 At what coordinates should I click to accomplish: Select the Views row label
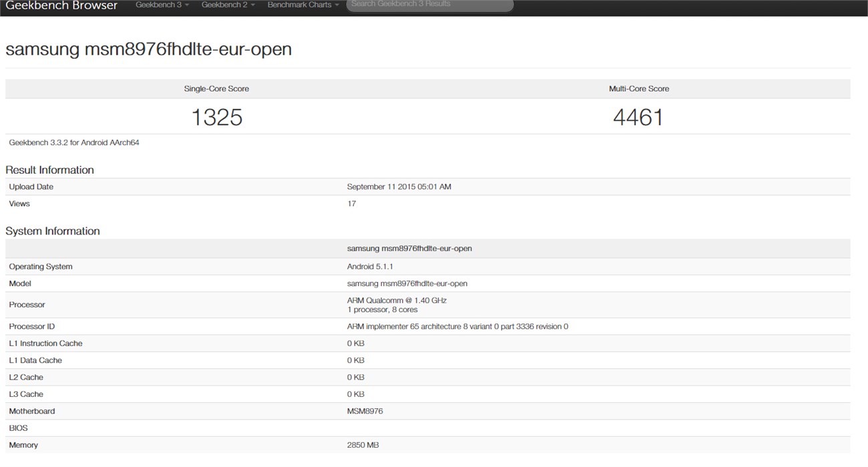tap(19, 204)
